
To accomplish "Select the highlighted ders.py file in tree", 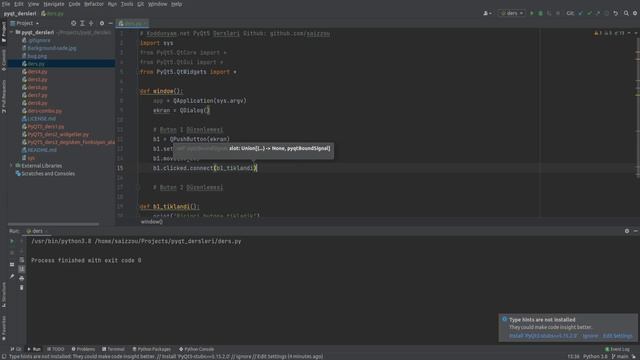I will pyautogui.click(x=61, y=64).
